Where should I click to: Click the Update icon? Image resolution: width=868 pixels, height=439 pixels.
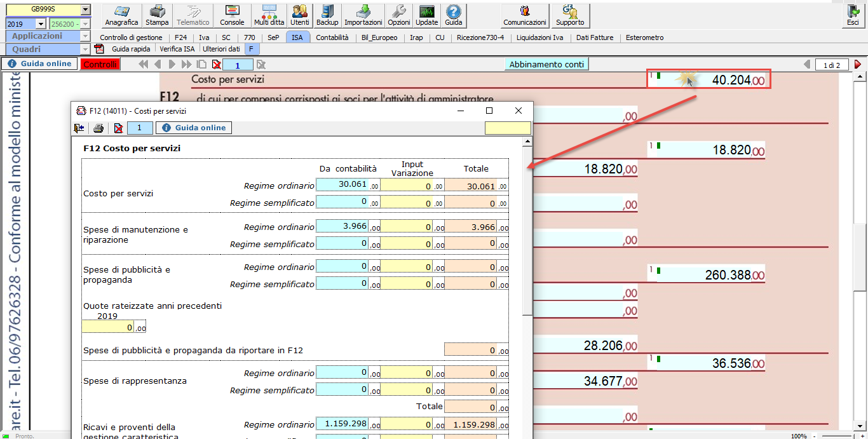coord(427,15)
